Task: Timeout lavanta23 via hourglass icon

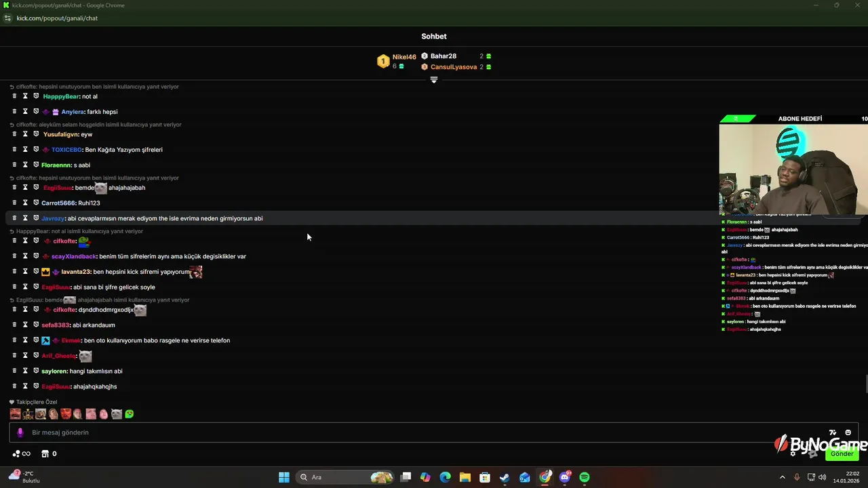Action: pos(25,272)
